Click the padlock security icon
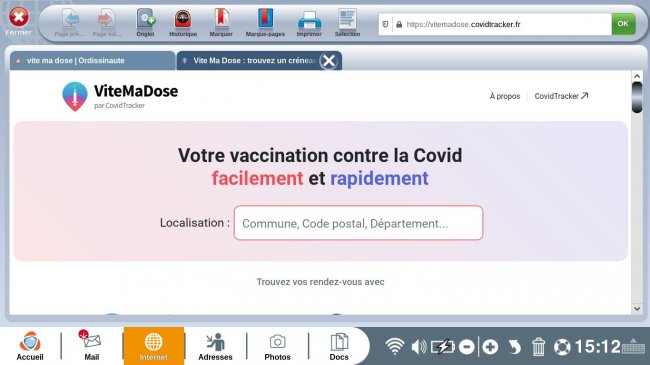650x365 pixels. click(x=399, y=24)
